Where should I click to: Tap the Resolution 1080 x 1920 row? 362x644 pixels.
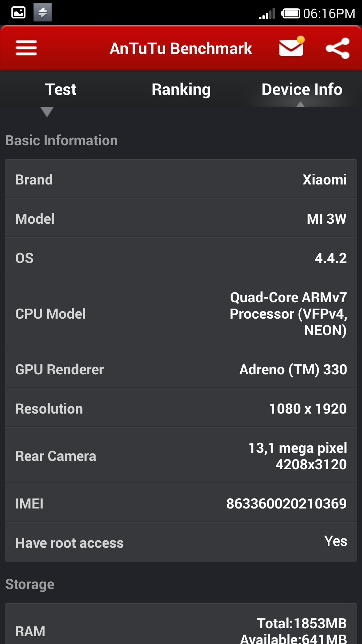pyautogui.click(x=181, y=409)
